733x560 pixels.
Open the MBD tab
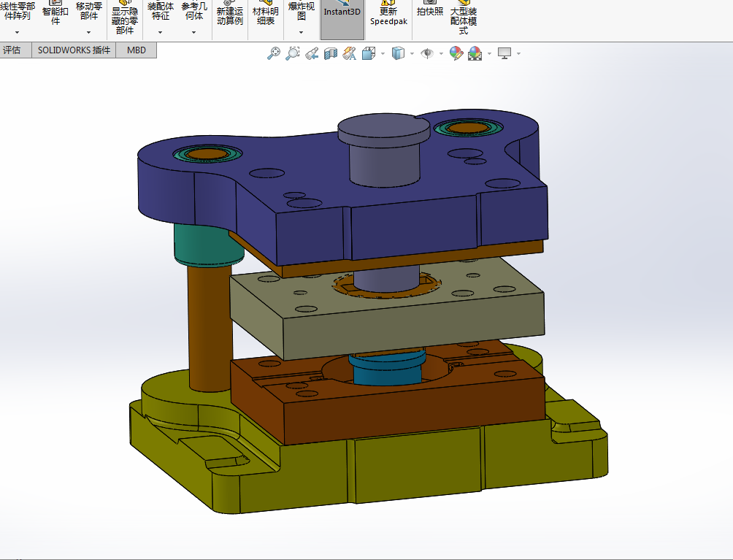(137, 50)
